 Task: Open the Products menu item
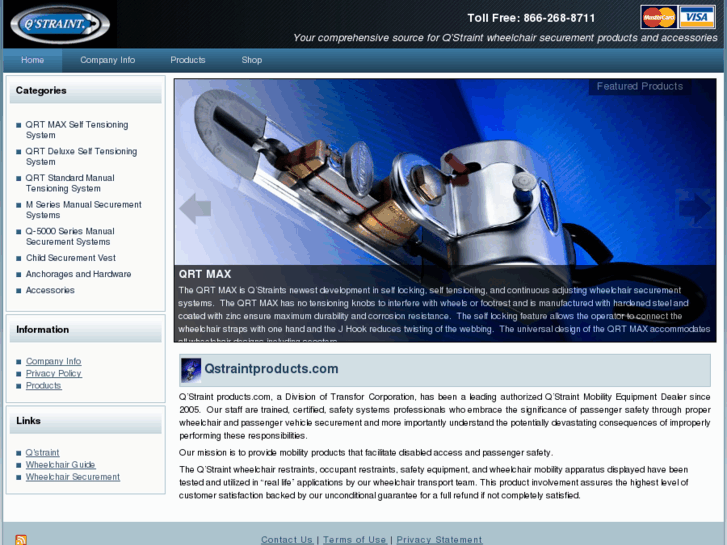pos(188,60)
